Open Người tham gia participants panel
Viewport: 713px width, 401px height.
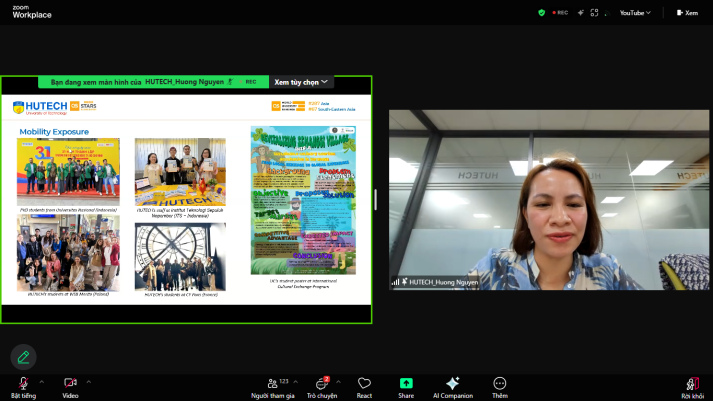[x=273, y=388]
